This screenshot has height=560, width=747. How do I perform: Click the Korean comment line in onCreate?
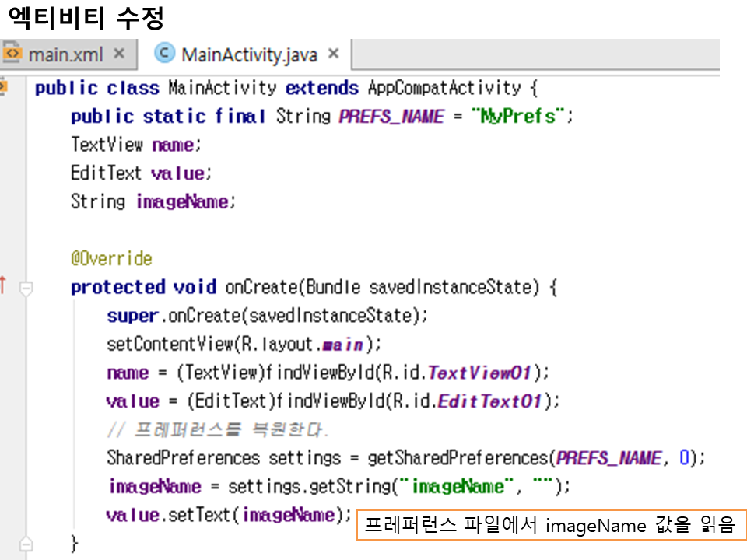coord(218,430)
